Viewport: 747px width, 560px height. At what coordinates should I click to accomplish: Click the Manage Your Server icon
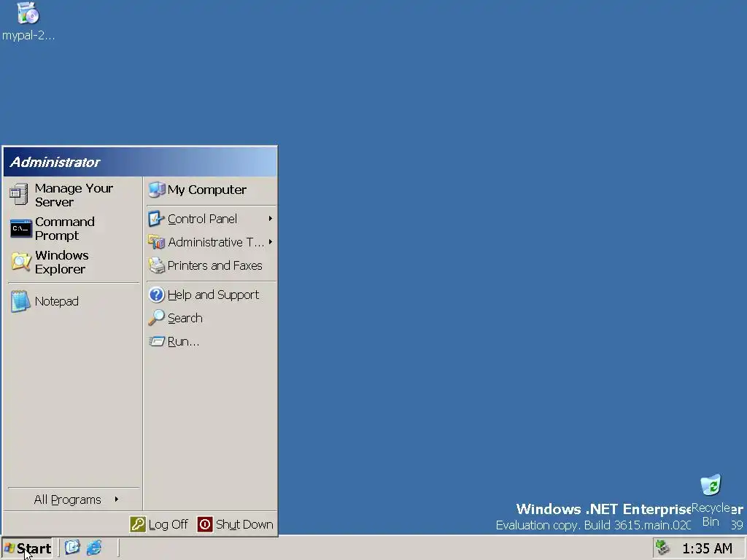(x=19, y=194)
